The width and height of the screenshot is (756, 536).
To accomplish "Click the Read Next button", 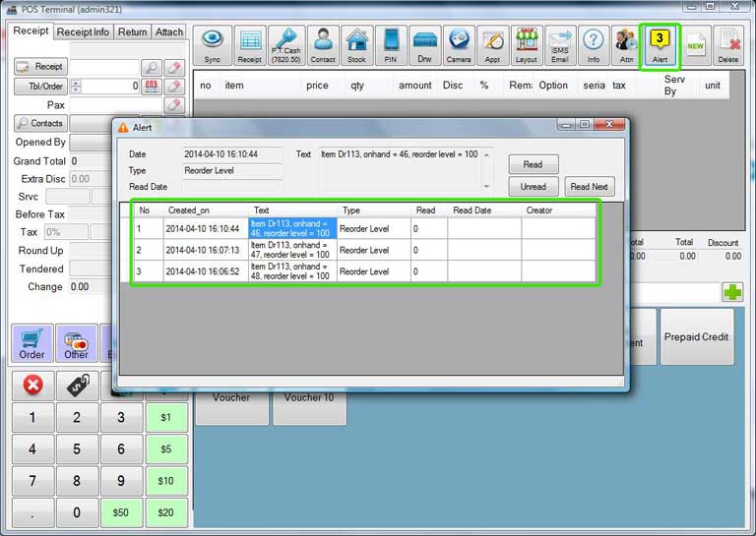I will pos(590,187).
